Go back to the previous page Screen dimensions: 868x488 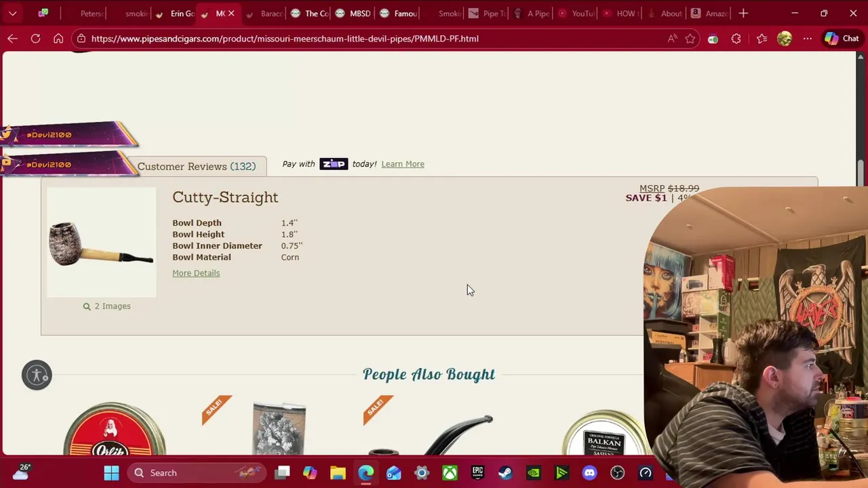click(x=12, y=39)
